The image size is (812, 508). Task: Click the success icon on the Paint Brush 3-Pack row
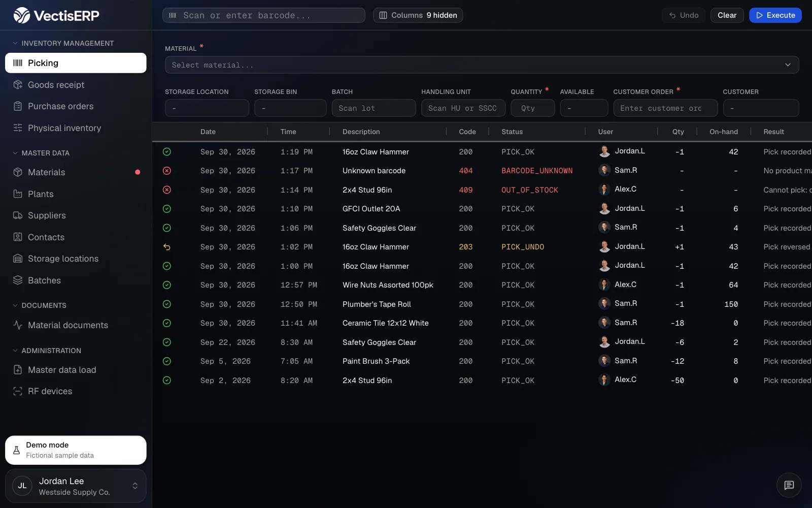pos(166,361)
